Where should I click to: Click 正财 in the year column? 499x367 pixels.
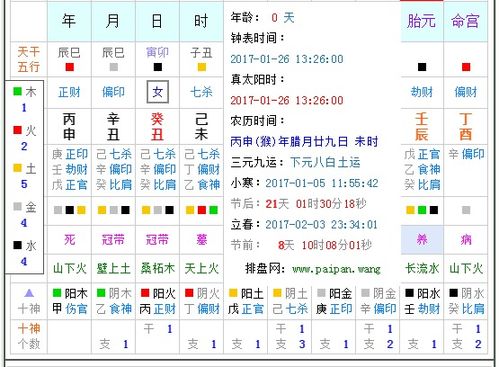click(69, 92)
